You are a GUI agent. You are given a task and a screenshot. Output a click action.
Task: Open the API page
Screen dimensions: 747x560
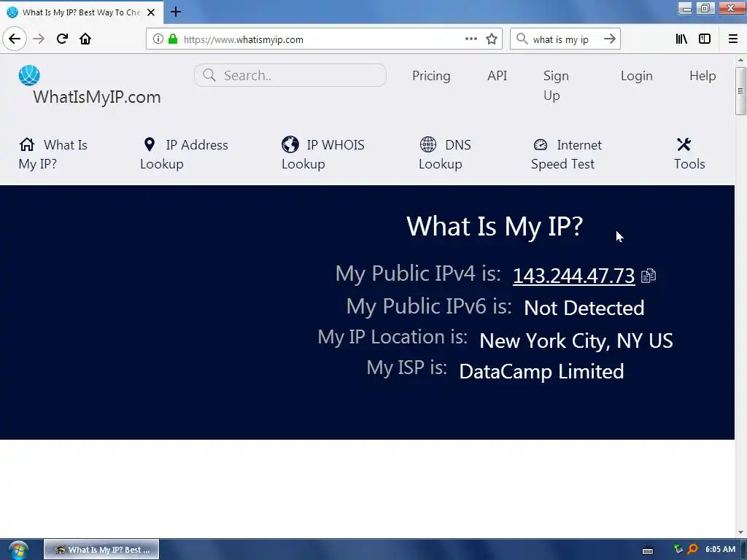497,76
